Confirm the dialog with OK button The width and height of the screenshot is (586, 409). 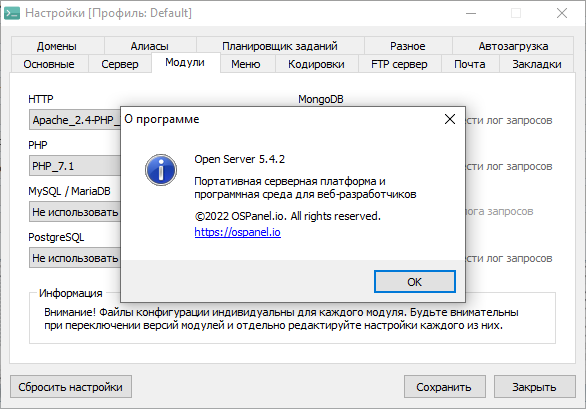415,282
